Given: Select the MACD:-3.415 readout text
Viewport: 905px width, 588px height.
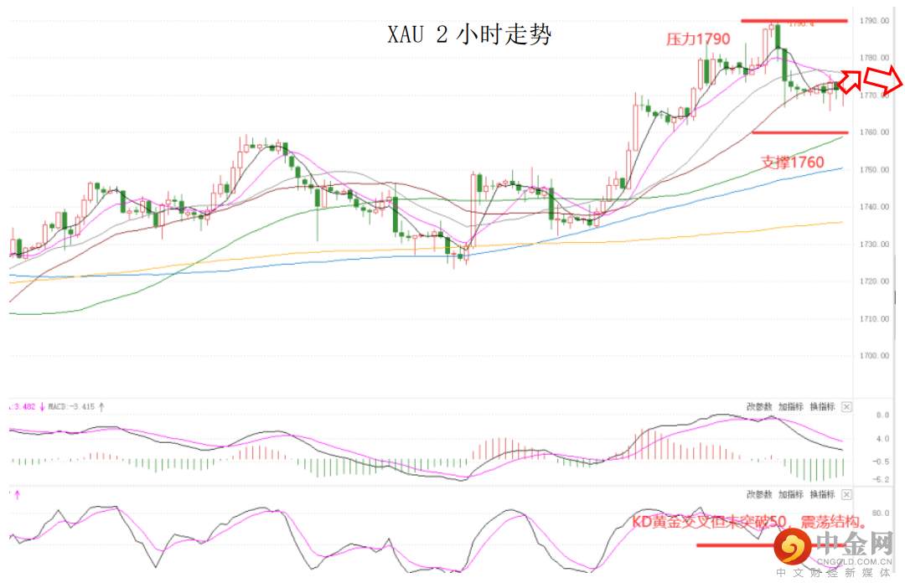Looking at the screenshot, I should (x=71, y=407).
